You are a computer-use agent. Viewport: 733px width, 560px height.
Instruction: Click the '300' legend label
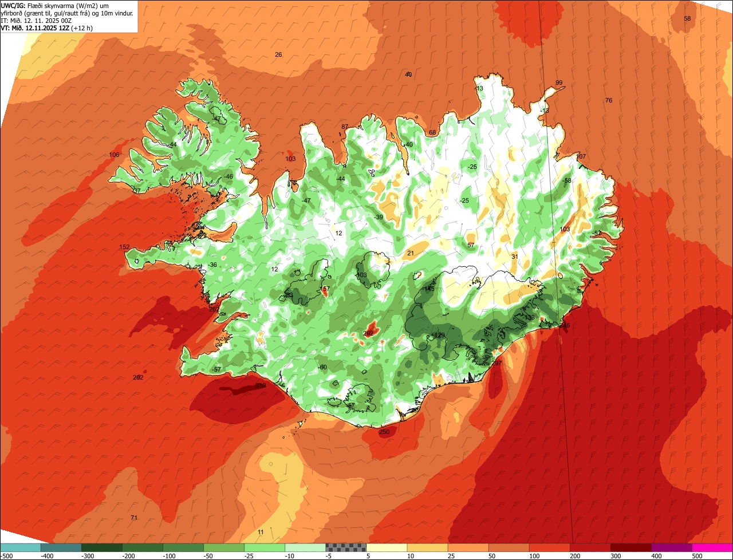(x=616, y=555)
